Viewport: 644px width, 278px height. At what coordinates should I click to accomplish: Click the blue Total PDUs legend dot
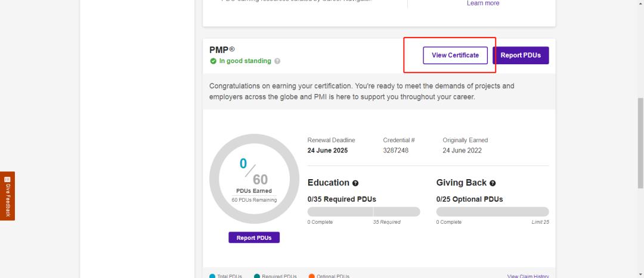coord(212,276)
